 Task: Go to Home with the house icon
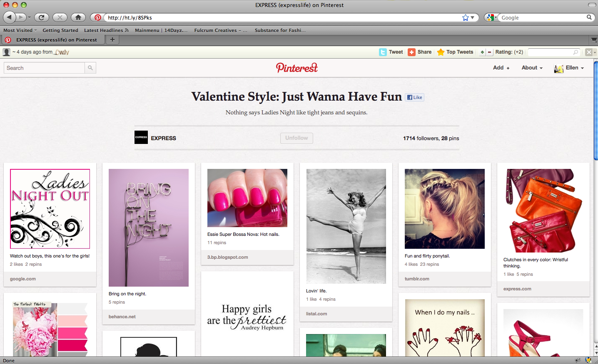click(78, 17)
